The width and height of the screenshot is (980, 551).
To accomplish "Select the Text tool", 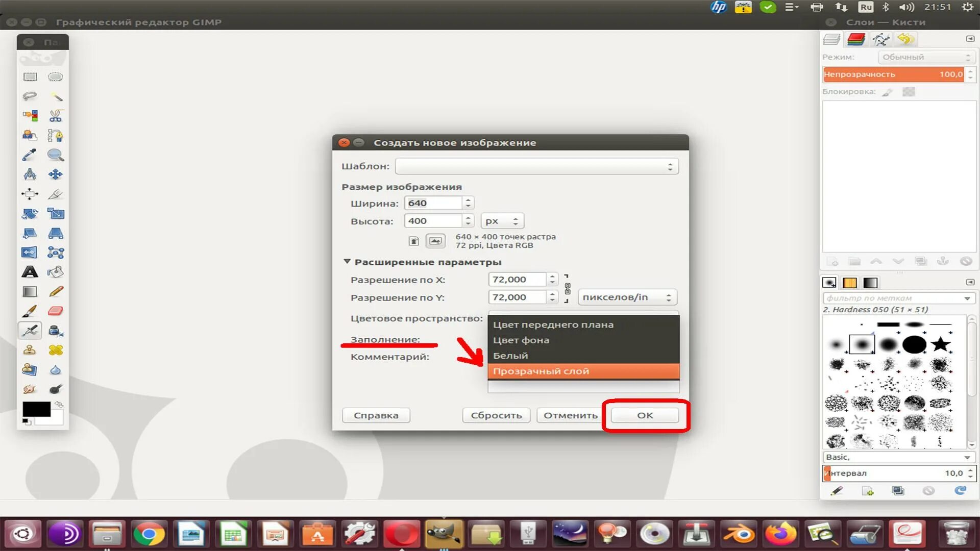I will [x=30, y=272].
